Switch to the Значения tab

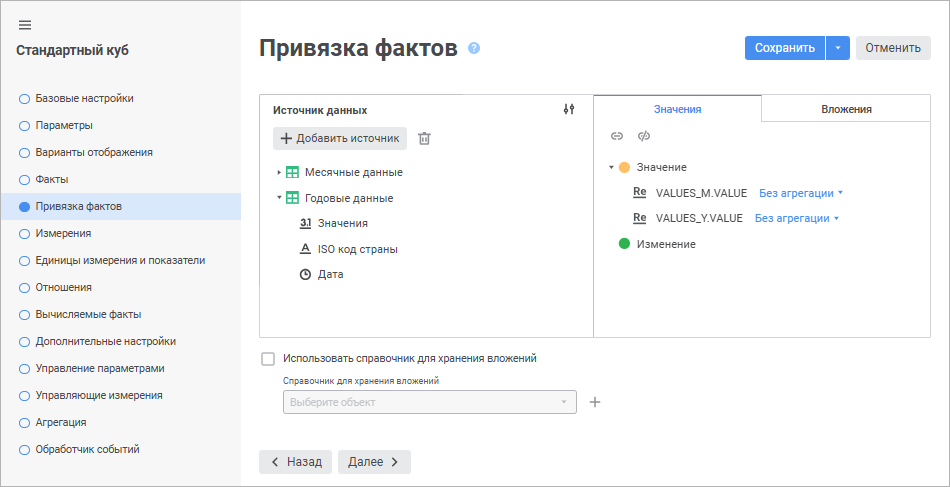tap(677, 109)
